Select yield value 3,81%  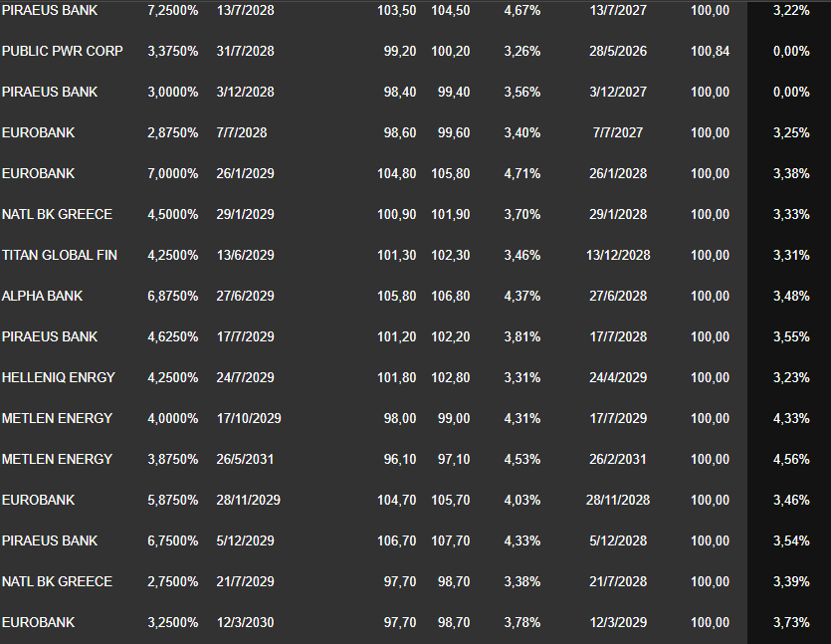(522, 336)
